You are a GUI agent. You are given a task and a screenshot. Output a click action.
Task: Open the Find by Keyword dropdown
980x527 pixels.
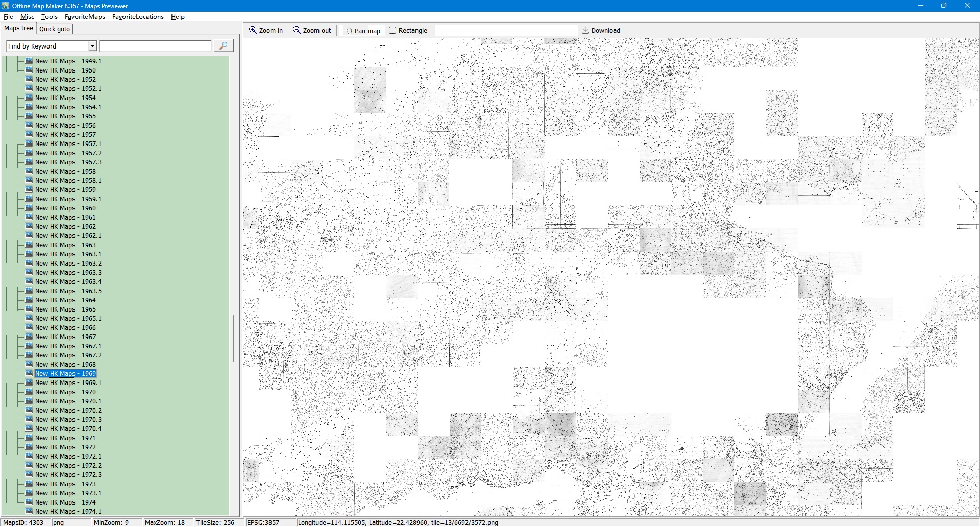[92, 46]
